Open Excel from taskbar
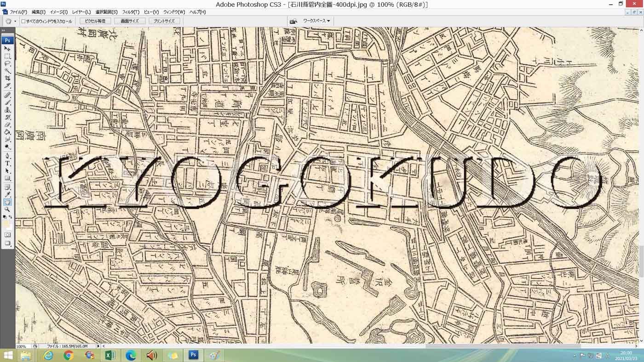Viewport: 644px width, 362px height. [110, 356]
